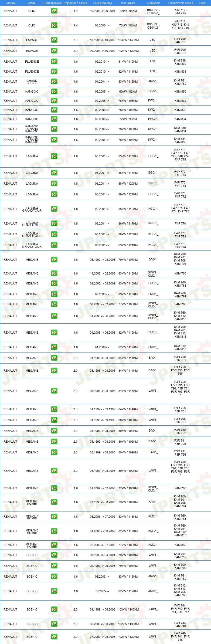Click the petrol icon for Megane 01.1999 -> 09.1999
This screenshot has width=211, height=644.
(54, 420)
